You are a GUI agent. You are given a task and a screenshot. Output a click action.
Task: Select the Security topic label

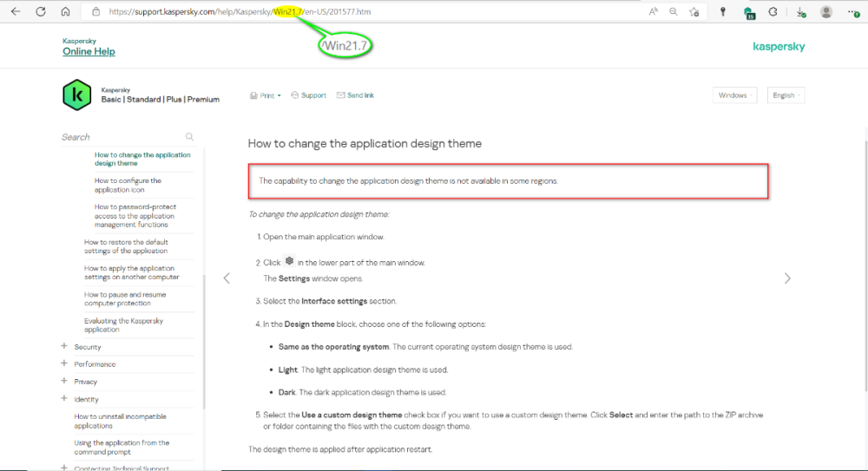(88, 347)
